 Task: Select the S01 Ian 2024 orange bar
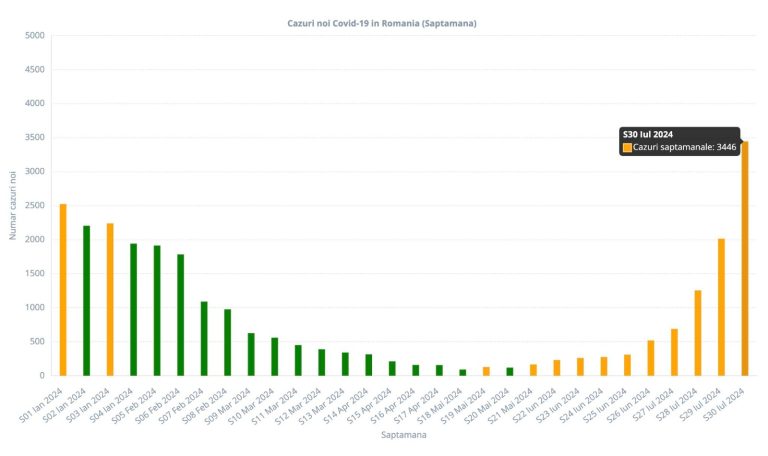pos(63,290)
